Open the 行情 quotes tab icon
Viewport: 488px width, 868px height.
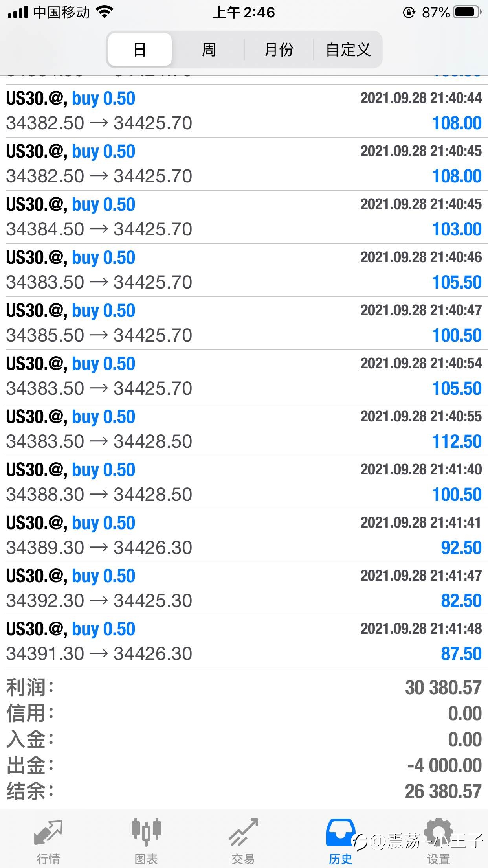click(x=48, y=832)
